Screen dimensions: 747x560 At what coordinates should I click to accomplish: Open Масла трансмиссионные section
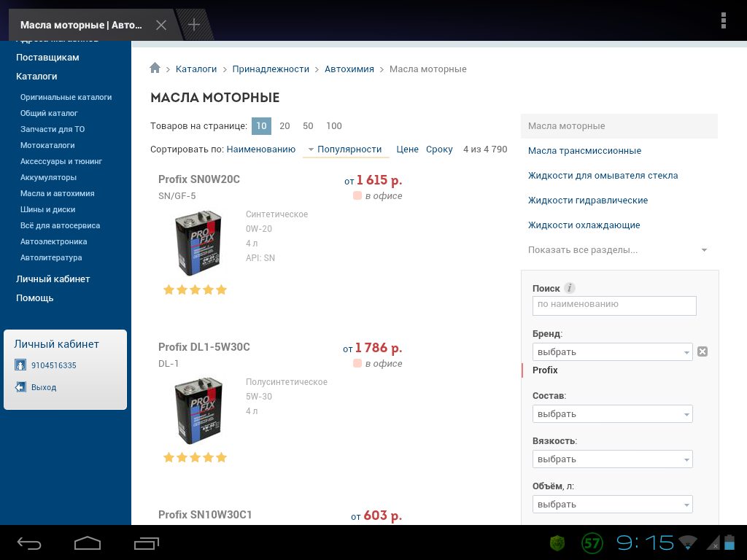point(584,151)
